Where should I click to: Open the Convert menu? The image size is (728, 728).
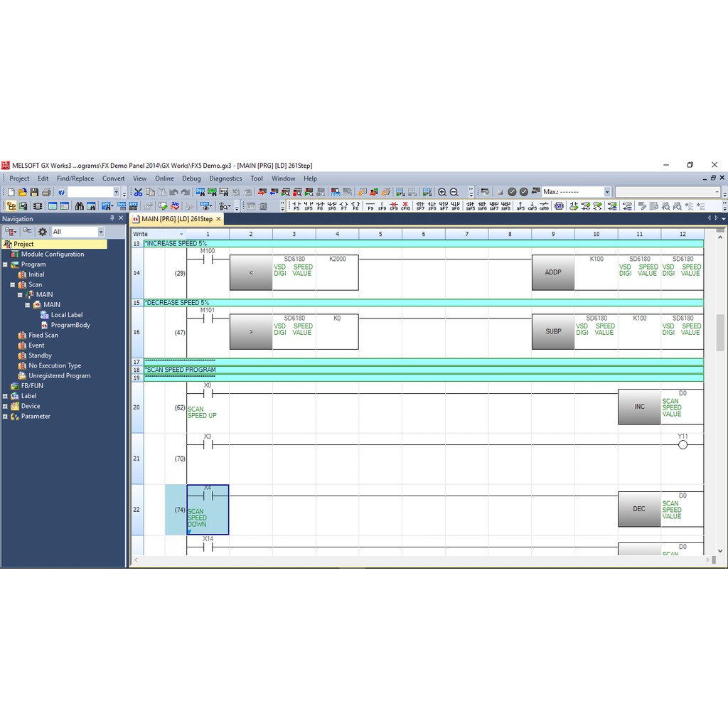pos(113,178)
